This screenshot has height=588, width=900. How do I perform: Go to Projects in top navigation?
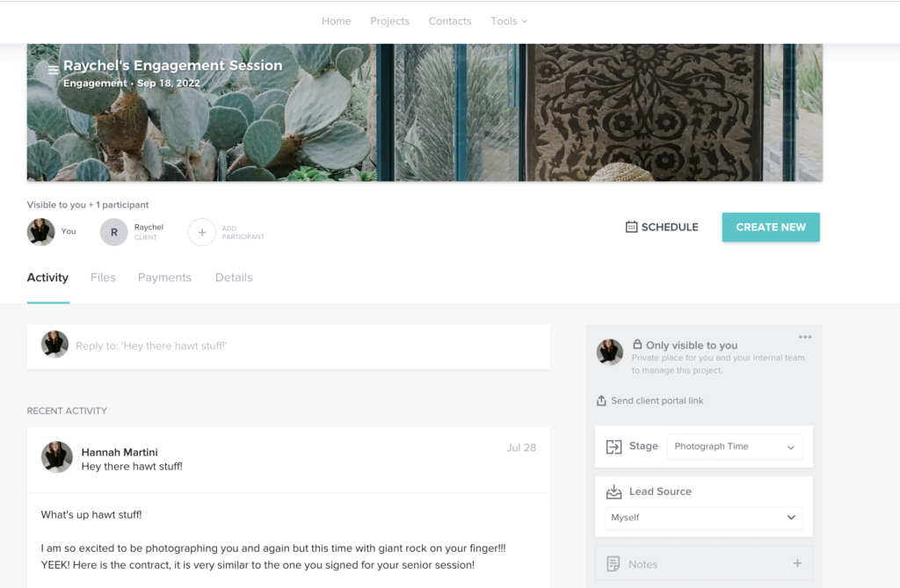pyautogui.click(x=389, y=21)
